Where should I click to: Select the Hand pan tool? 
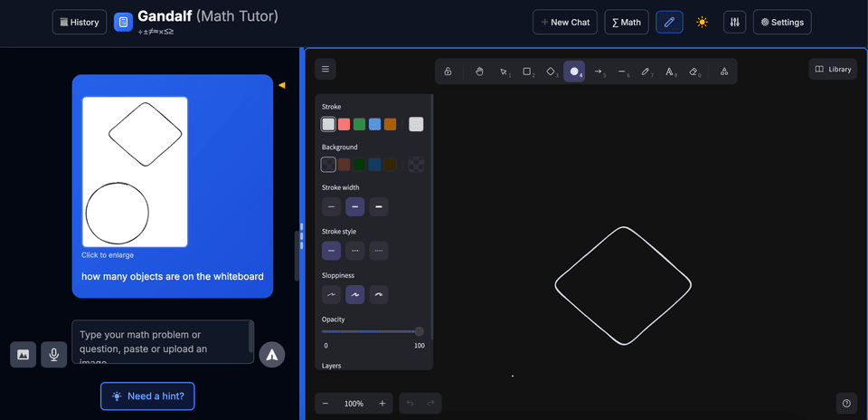(x=479, y=72)
